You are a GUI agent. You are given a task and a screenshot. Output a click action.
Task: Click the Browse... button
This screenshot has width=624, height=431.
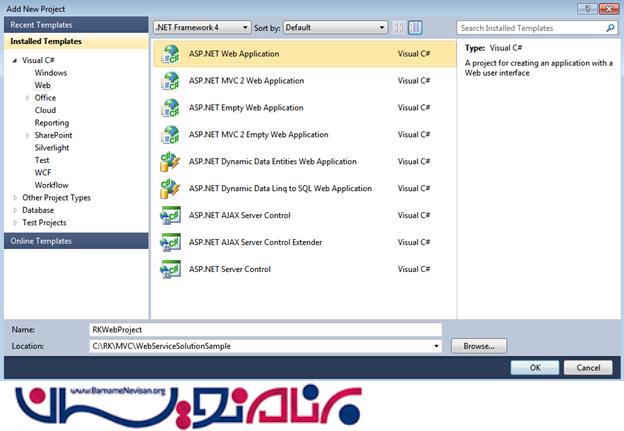(479, 346)
